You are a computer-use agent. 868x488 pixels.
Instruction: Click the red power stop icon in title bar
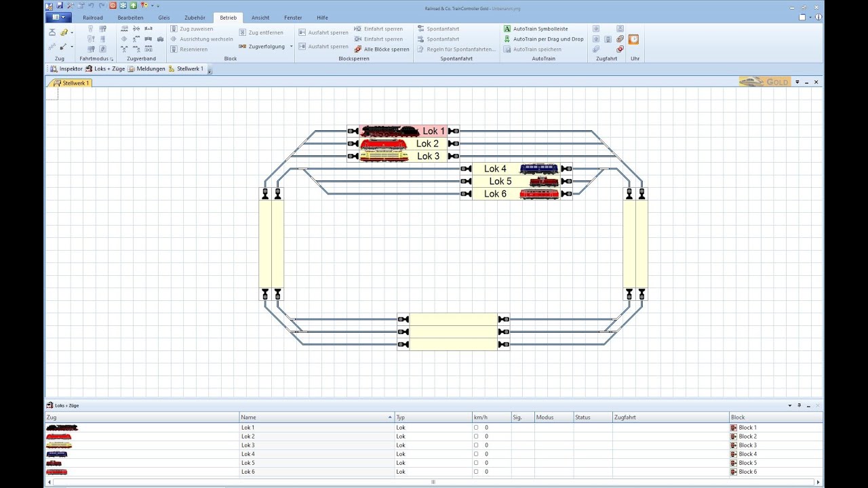pyautogui.click(x=113, y=5)
